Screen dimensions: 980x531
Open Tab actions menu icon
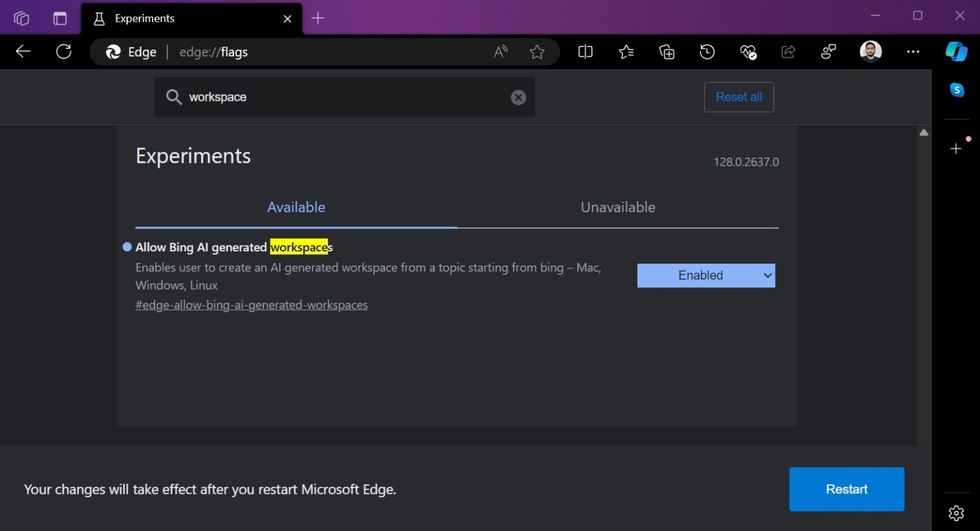click(59, 18)
